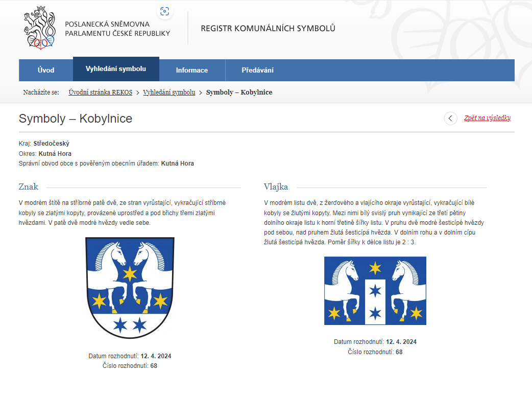The width and height of the screenshot is (532, 394).
Task: Open the Vyhledání symbolu tab
Action: click(116, 69)
